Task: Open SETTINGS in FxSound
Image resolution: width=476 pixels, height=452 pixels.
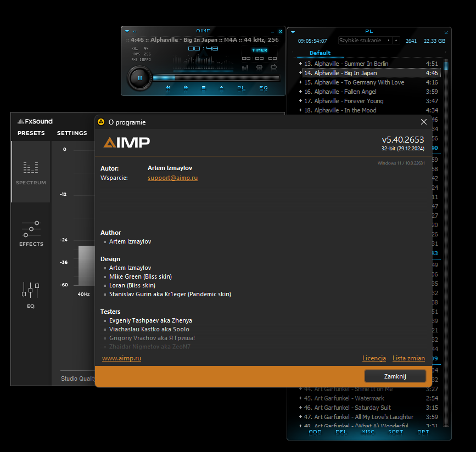Action: click(x=72, y=133)
